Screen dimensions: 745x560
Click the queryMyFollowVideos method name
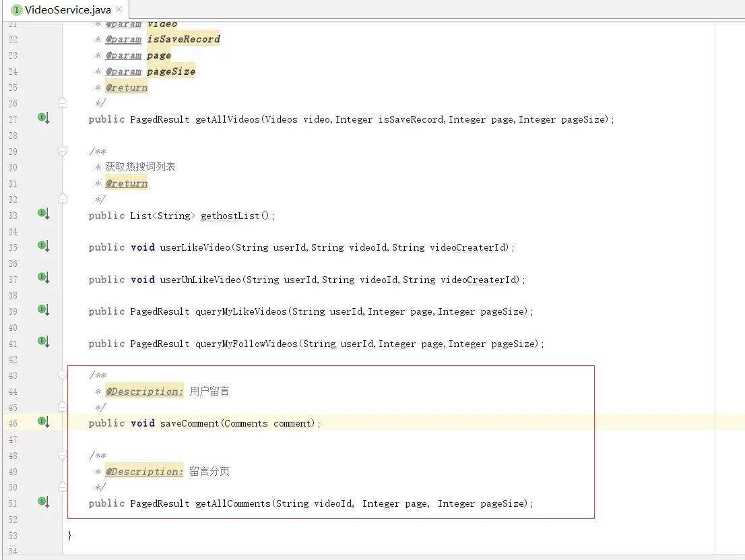tap(246, 344)
